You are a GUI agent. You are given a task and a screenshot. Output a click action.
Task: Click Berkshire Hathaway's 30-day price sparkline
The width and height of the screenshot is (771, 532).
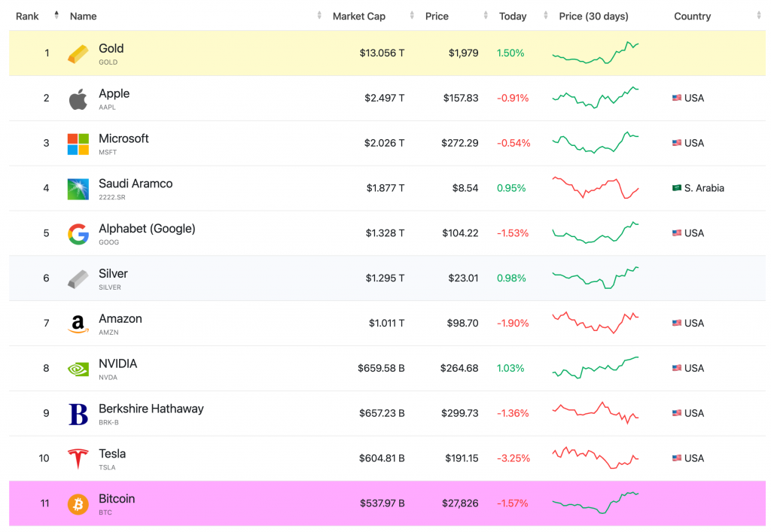pos(596,413)
